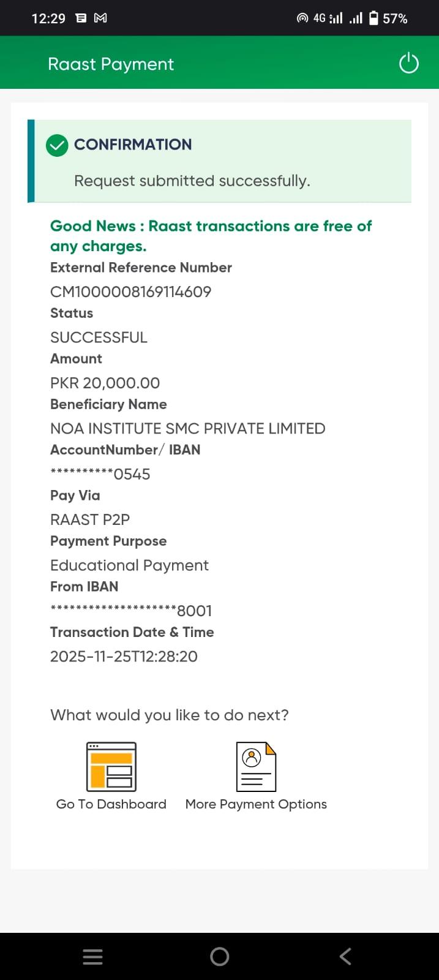The image size is (439, 980).
Task: Tap the PKR 20,000.00 amount text
Action: point(105,383)
